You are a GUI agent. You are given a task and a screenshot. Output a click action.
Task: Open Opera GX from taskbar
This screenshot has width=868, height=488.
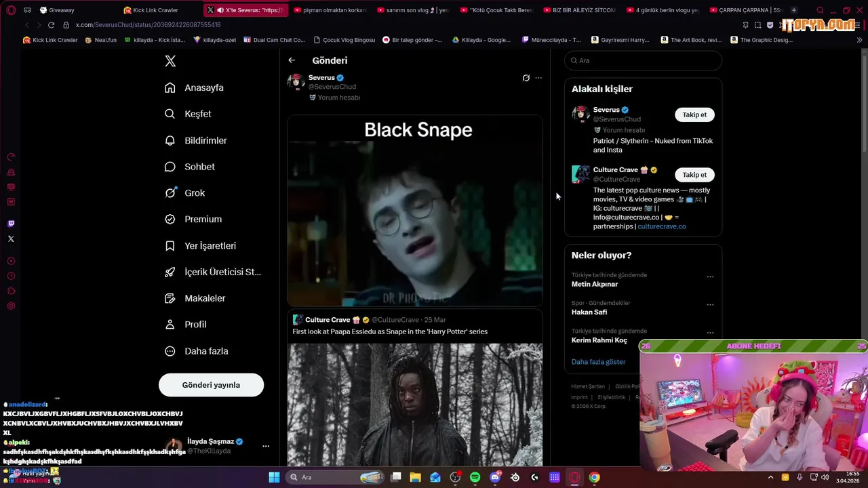pyautogui.click(x=574, y=477)
